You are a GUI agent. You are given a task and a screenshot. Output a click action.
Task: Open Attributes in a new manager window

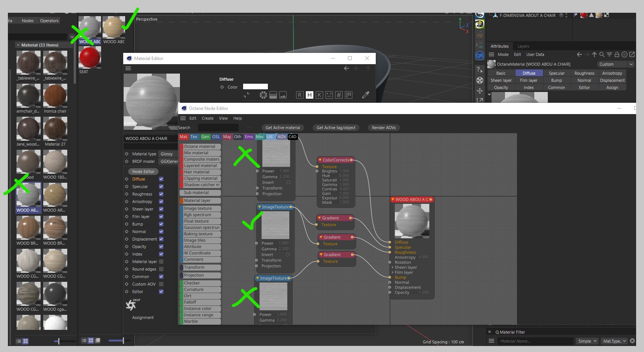click(632, 54)
